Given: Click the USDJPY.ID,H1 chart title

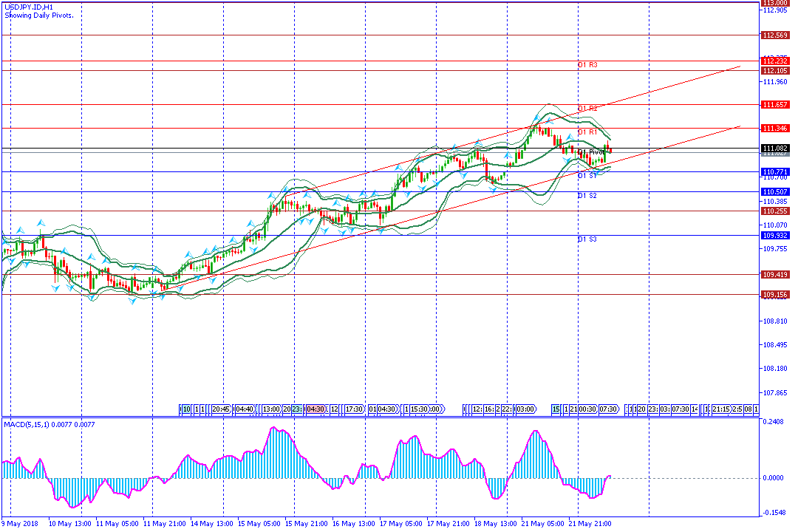Looking at the screenshot, I should click(x=28, y=7).
